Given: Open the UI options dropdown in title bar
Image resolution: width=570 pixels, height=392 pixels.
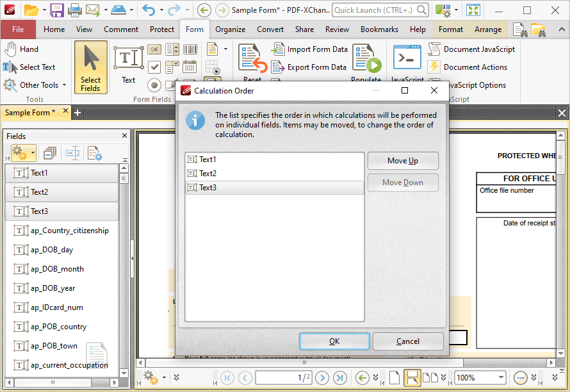Looking at the screenshot, I should (456, 10).
